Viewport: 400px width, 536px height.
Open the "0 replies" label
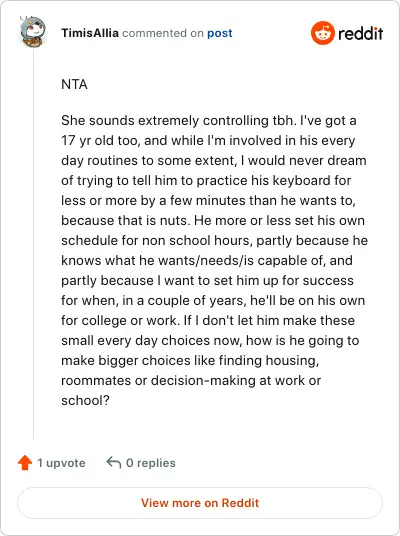151,463
